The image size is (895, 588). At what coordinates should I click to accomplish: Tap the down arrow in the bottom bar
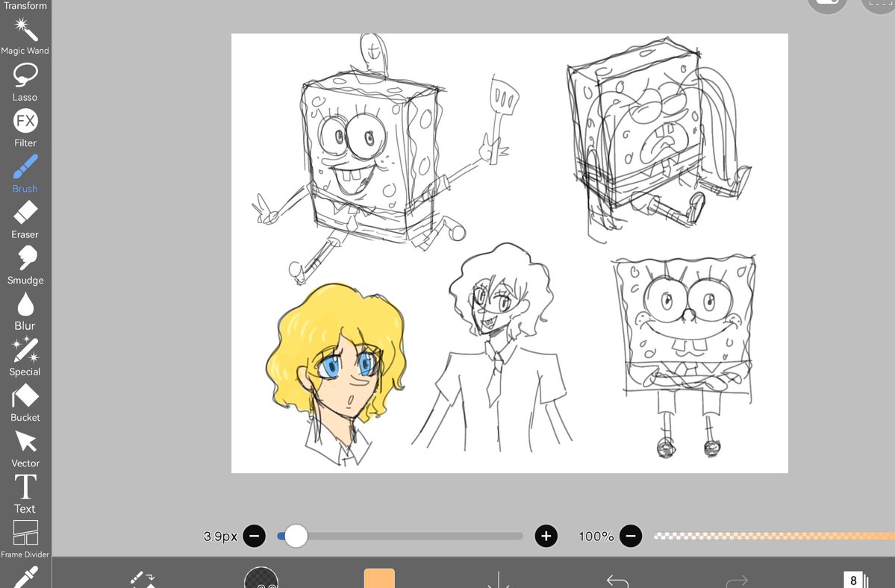click(x=499, y=580)
